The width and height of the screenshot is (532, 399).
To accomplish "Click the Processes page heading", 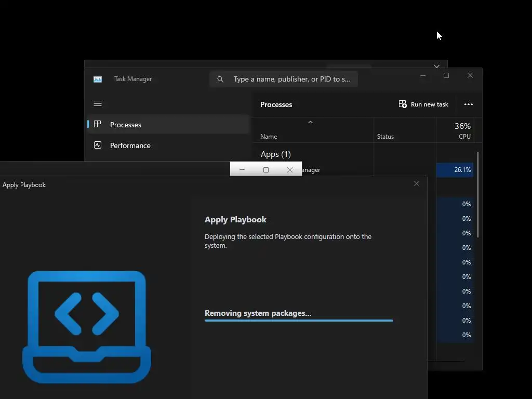I will click(276, 104).
